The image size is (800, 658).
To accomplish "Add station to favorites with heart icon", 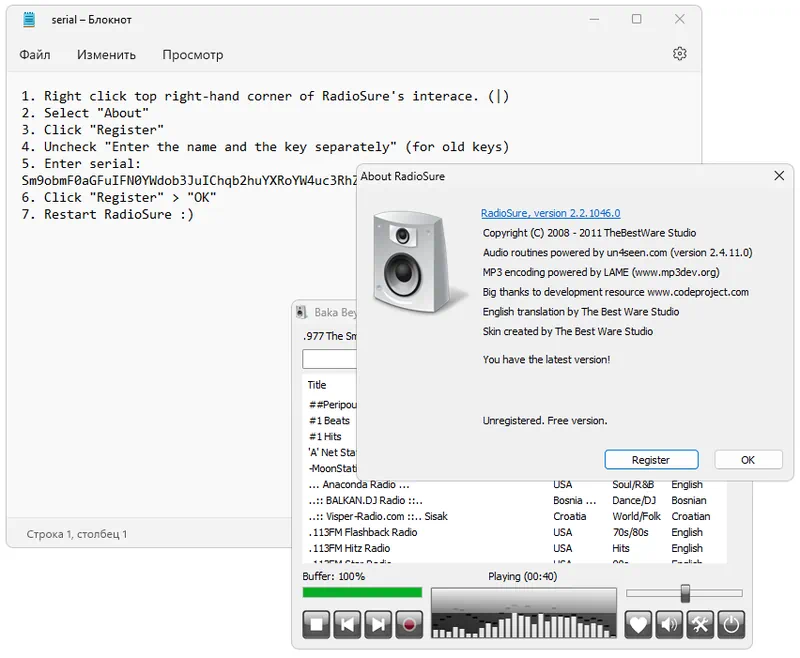I will [638, 624].
